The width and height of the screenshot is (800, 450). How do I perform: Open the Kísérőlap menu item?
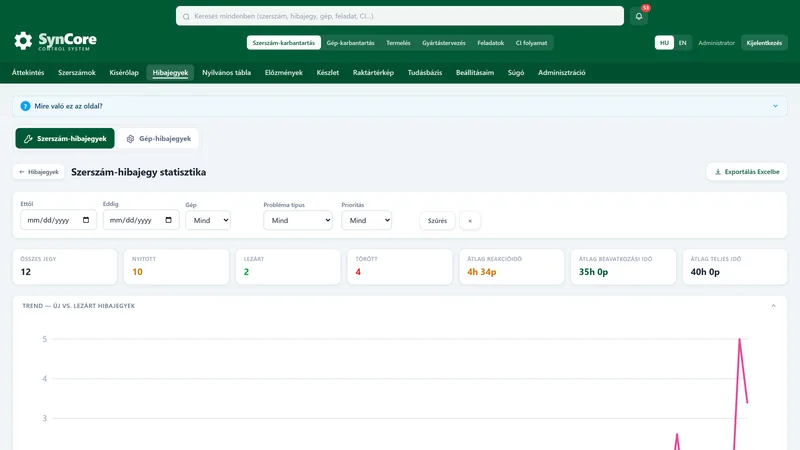(x=124, y=72)
